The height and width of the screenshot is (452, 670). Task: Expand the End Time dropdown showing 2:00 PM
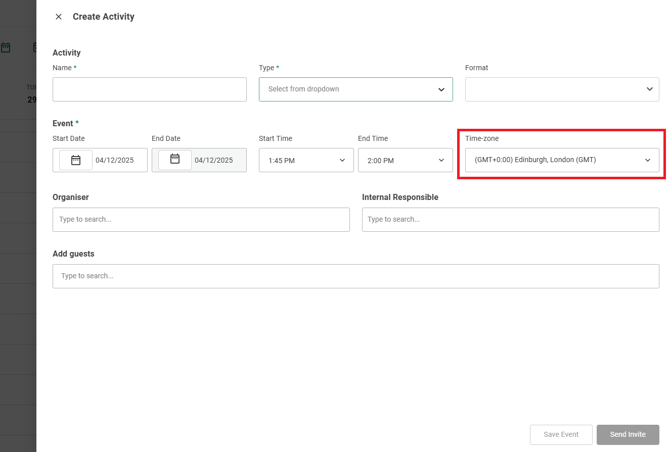(405, 160)
